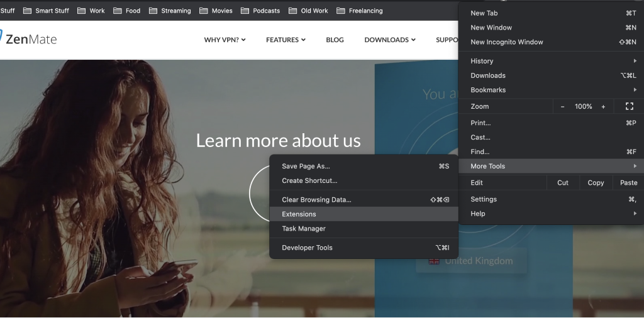This screenshot has width=644, height=318.
Task: Select Find... from the menu
Action: (551, 152)
